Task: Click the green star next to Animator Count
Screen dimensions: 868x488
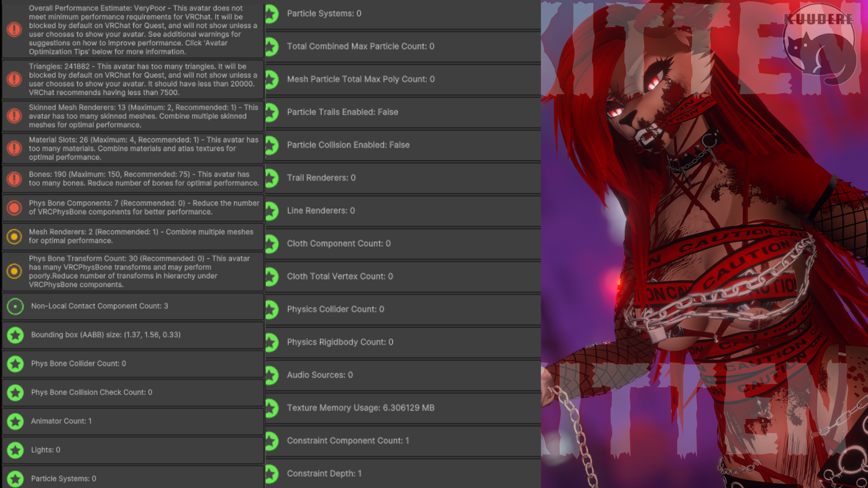Action: click(x=15, y=421)
